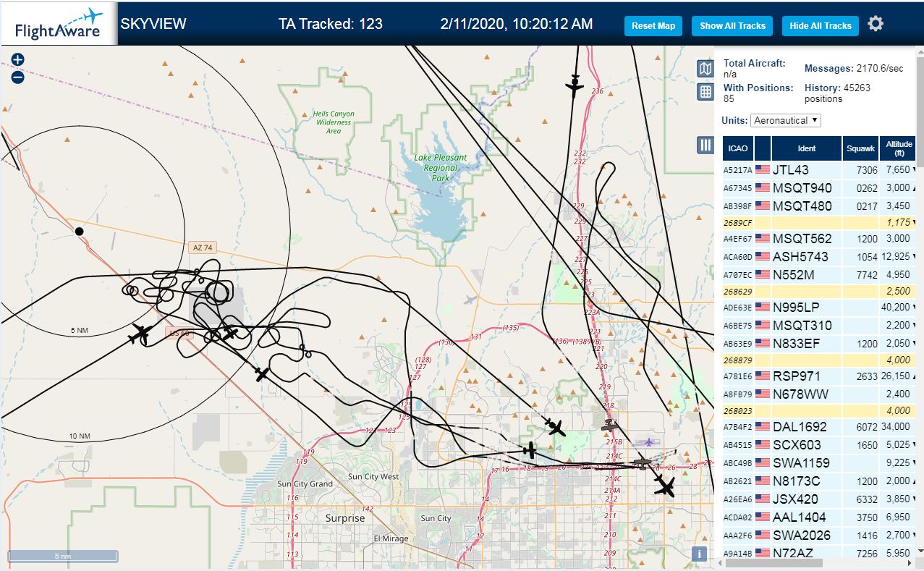Select the N995LP aircraft row

tap(819, 307)
